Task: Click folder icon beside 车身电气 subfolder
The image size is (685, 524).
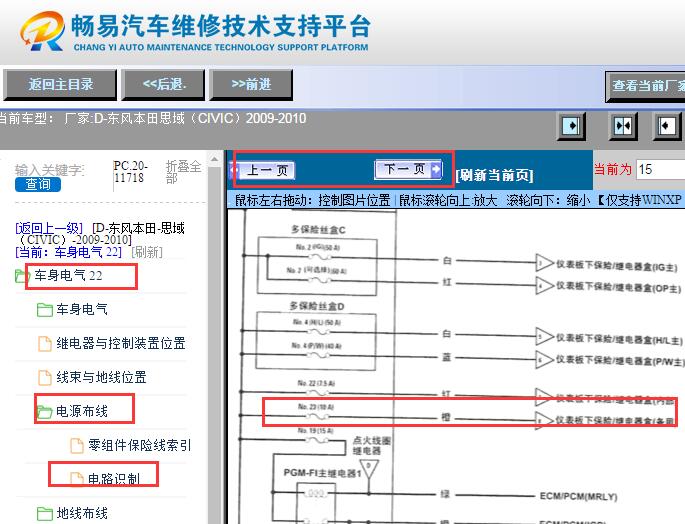Action: 45,310
